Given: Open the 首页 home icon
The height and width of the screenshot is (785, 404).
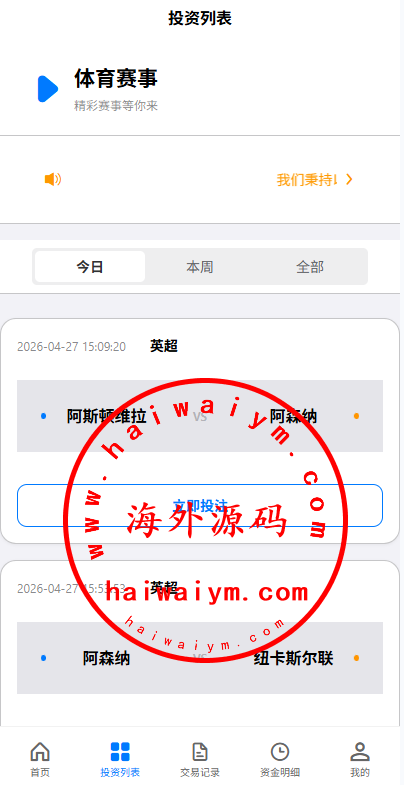Looking at the screenshot, I should pos(40,751).
